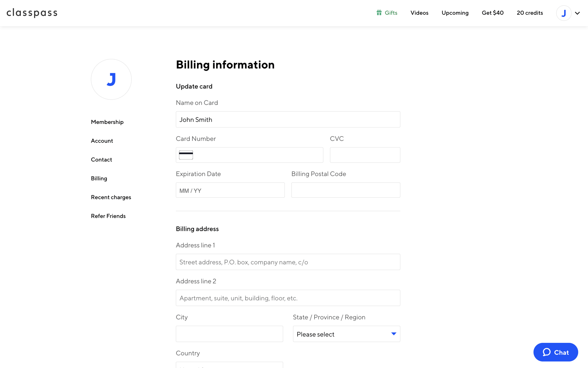This screenshot has width=588, height=368.
Task: Click the large J profile picture
Action: (x=111, y=79)
